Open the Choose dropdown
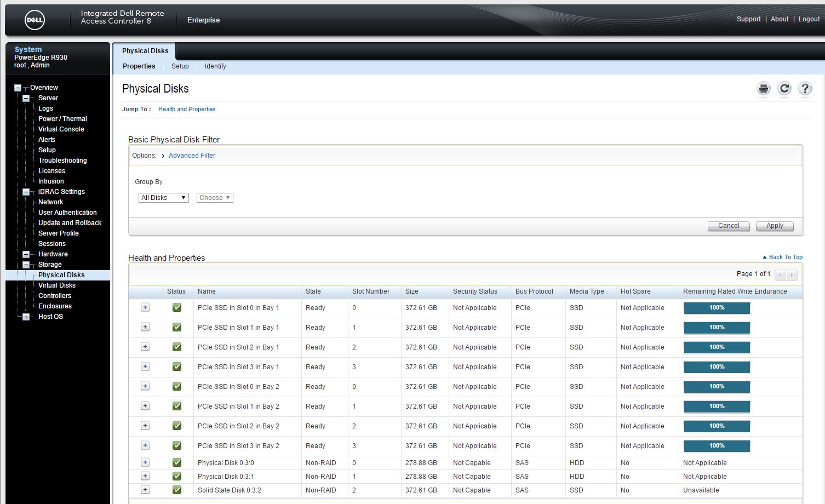 point(215,198)
